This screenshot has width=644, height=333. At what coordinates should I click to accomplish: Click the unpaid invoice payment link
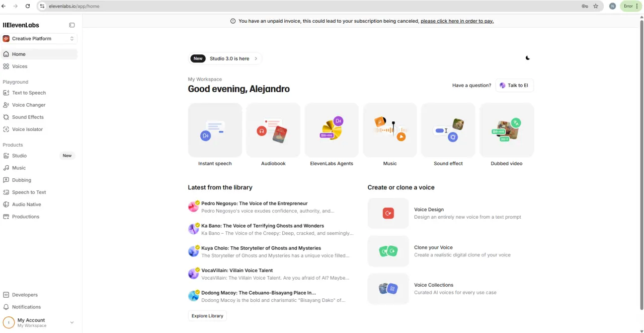coord(457,21)
